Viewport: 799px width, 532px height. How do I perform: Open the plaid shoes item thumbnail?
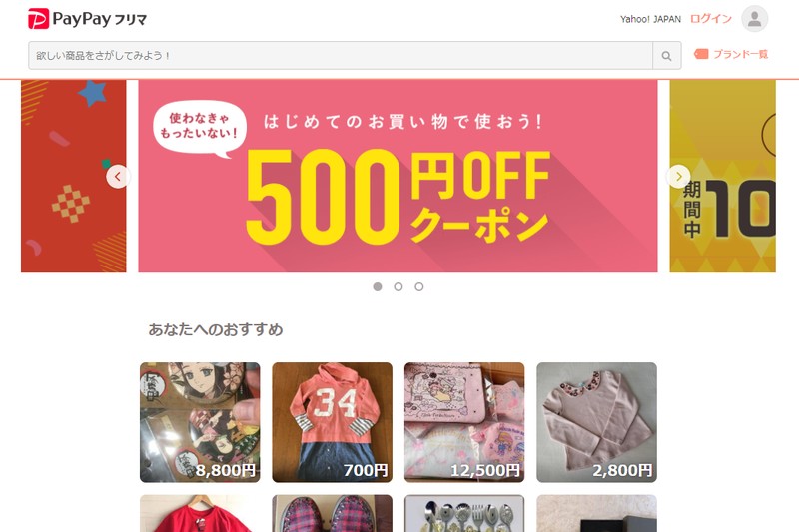[333, 513]
